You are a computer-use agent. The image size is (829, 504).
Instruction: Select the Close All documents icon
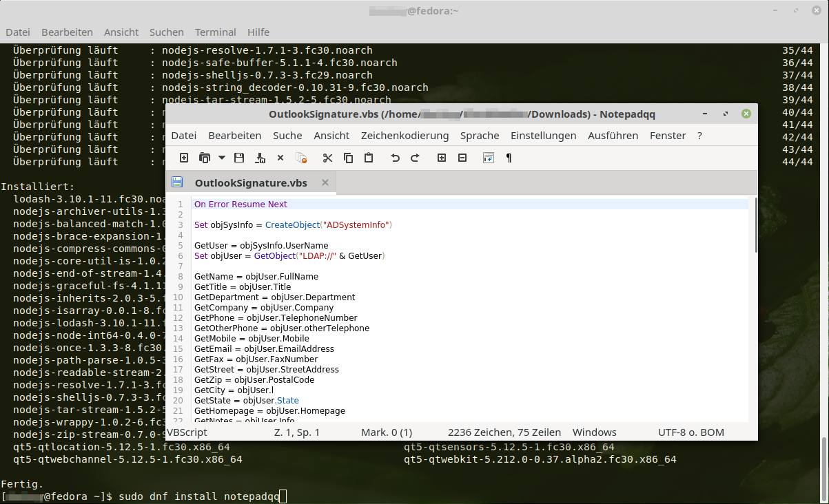tap(300, 158)
